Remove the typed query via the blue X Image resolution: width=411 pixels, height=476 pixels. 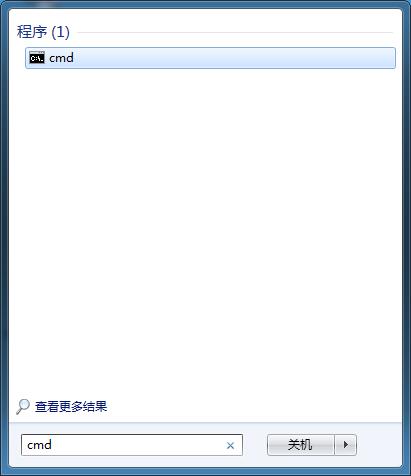click(230, 445)
